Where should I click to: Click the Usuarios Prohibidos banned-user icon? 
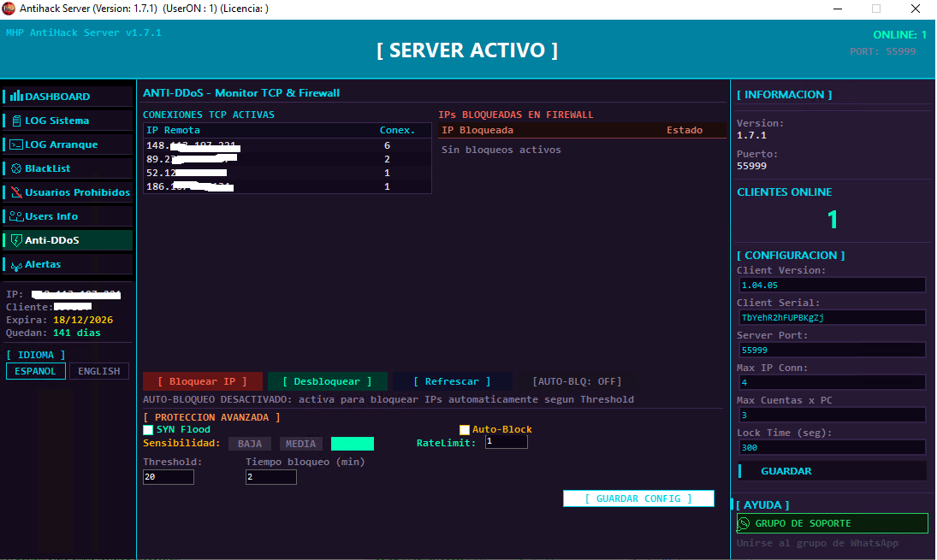(16, 192)
